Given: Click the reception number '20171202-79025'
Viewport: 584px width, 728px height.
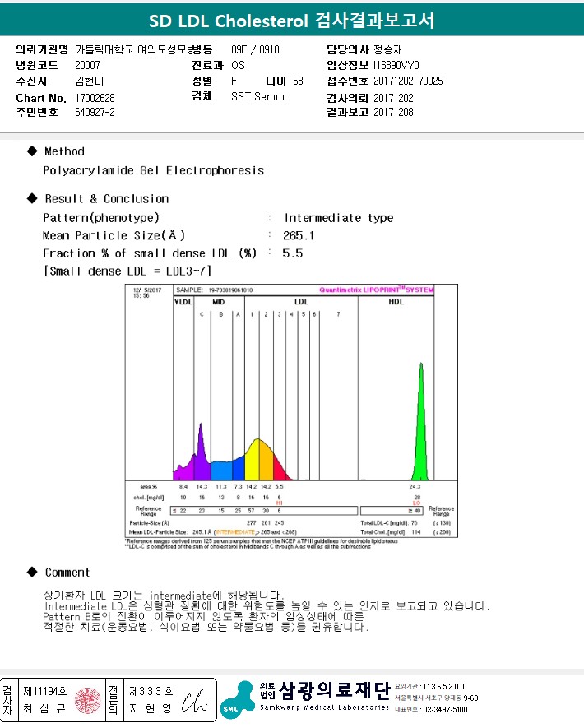Looking at the screenshot, I should pyautogui.click(x=408, y=81).
